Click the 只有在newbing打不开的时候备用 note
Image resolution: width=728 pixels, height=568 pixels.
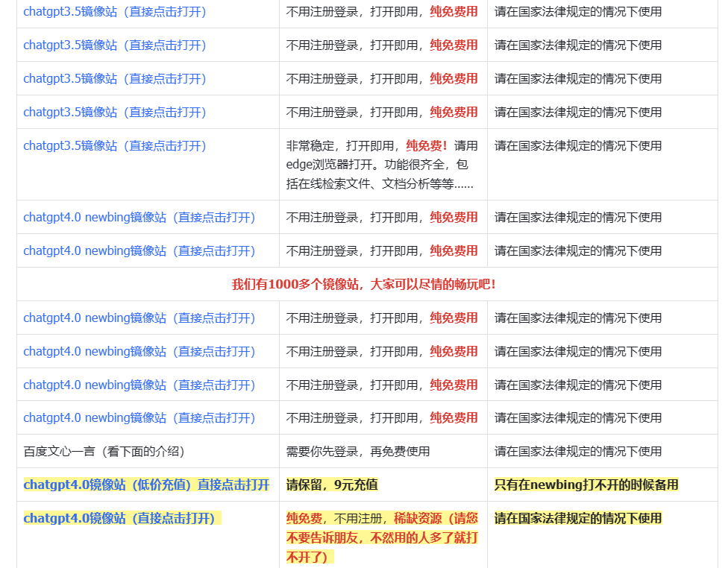586,485
